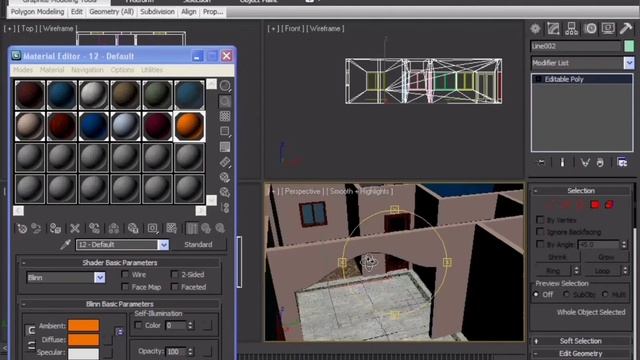Click the Loop selection button
Viewport: 640px width, 360px height.
click(602, 270)
